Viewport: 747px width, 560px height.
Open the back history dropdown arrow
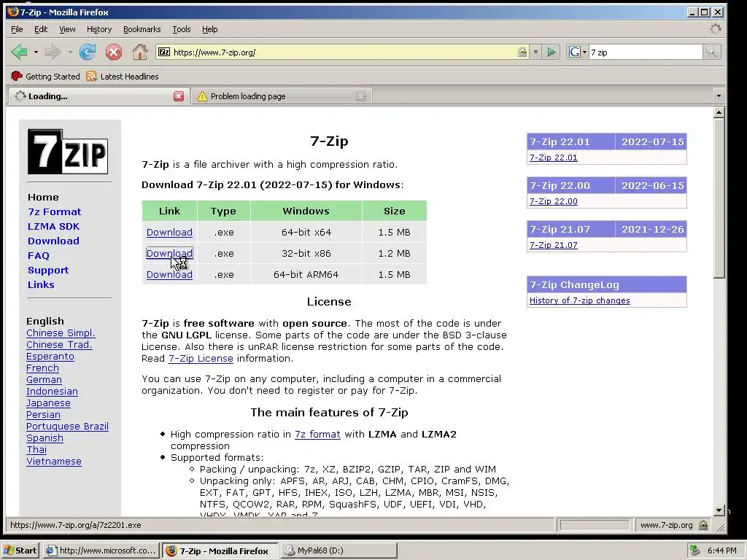(x=36, y=52)
